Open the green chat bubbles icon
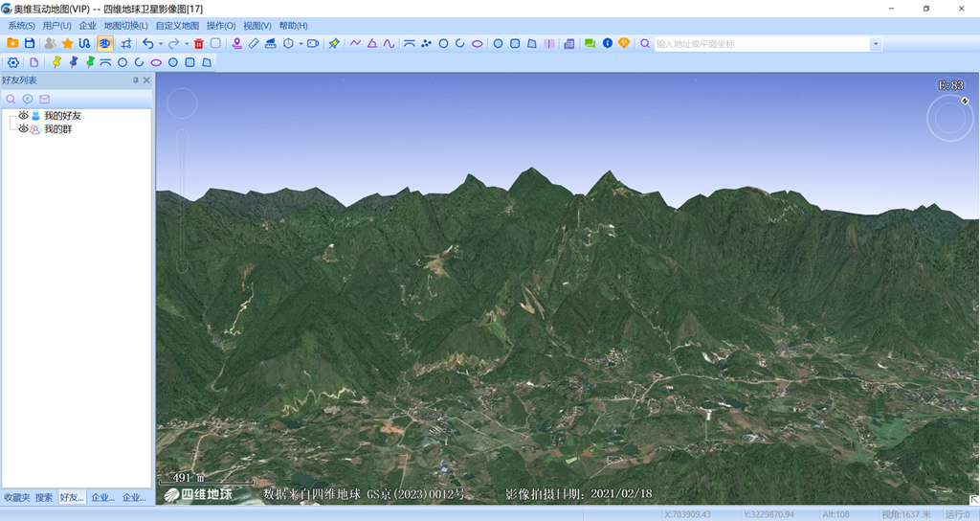Viewport: 980px width, 521px height. 590,44
